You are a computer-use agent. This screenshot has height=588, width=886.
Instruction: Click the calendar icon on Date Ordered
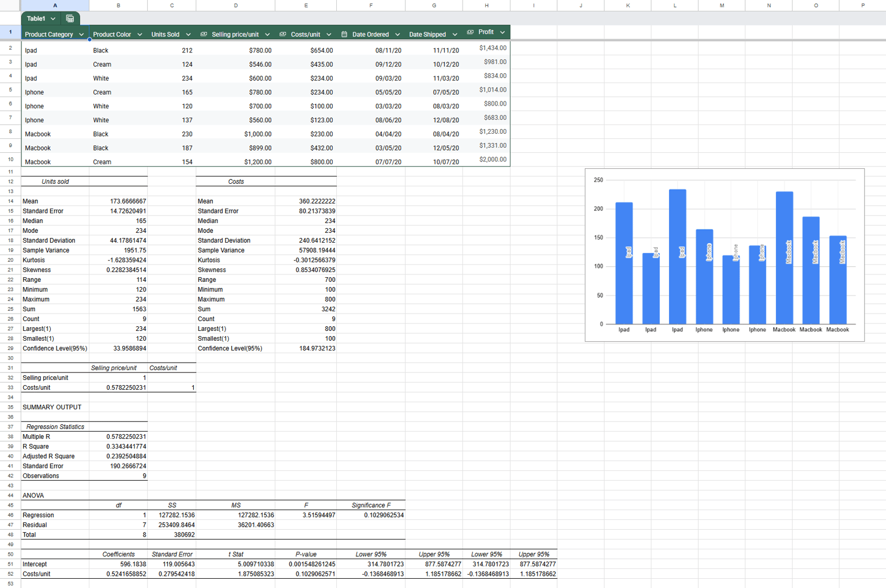tap(344, 34)
